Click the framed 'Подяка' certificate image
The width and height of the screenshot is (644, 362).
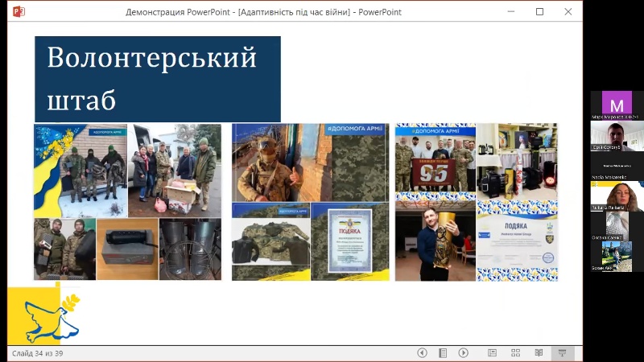click(x=350, y=241)
